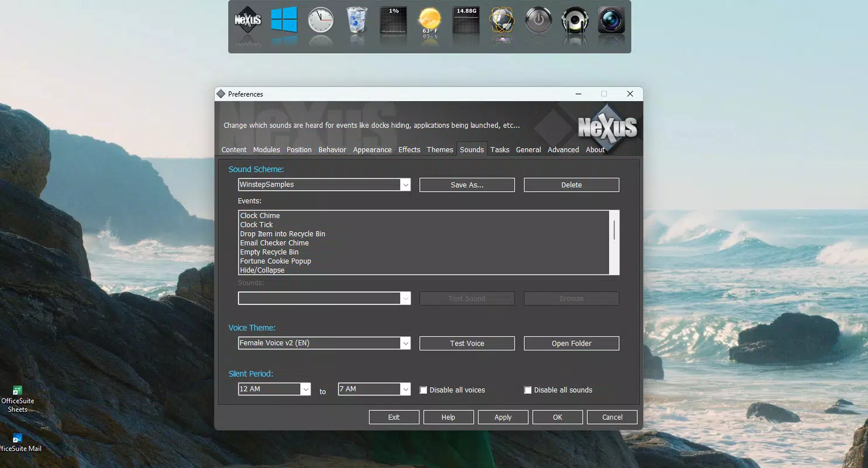The height and width of the screenshot is (468, 868).
Task: Expand the WinstepSamples sound scheme dropdown
Action: 405,185
